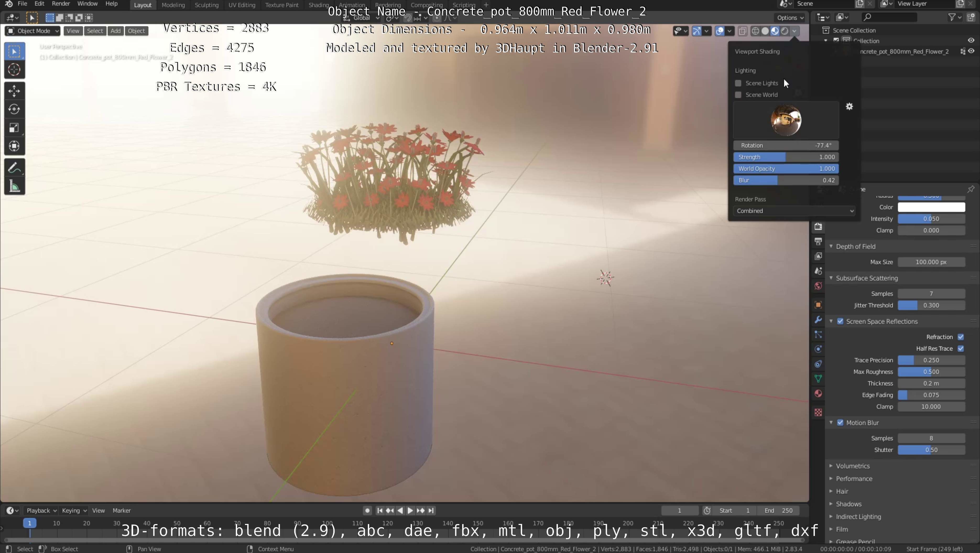Open the View Layer properties tab icon
This screenshot has width=980, height=553.
(818, 256)
